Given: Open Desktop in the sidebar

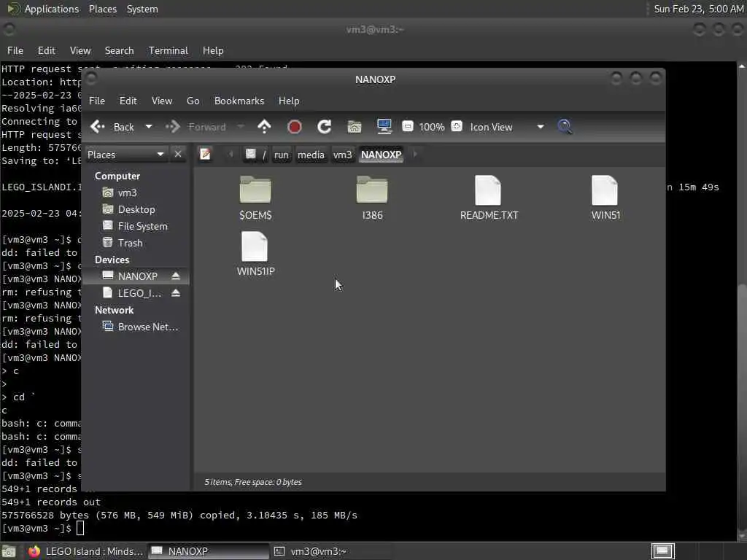Looking at the screenshot, I should (x=136, y=209).
